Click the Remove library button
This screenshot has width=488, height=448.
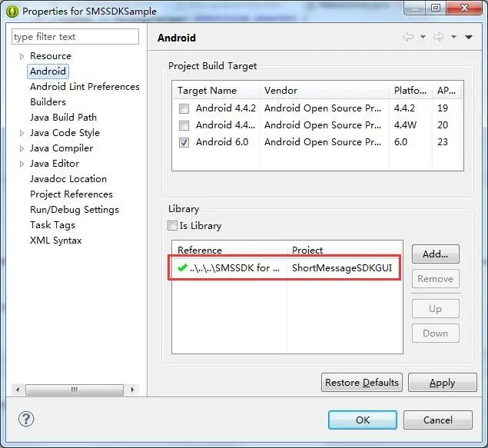click(436, 279)
